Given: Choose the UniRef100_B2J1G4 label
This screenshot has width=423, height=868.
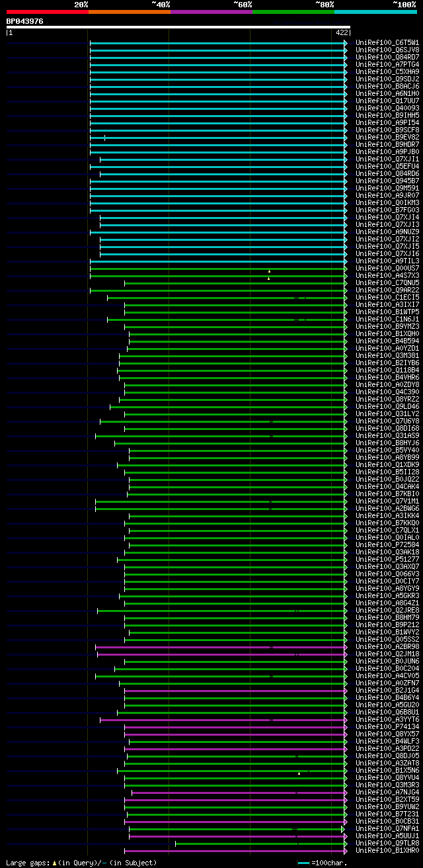Looking at the screenshot, I should 387,690.
